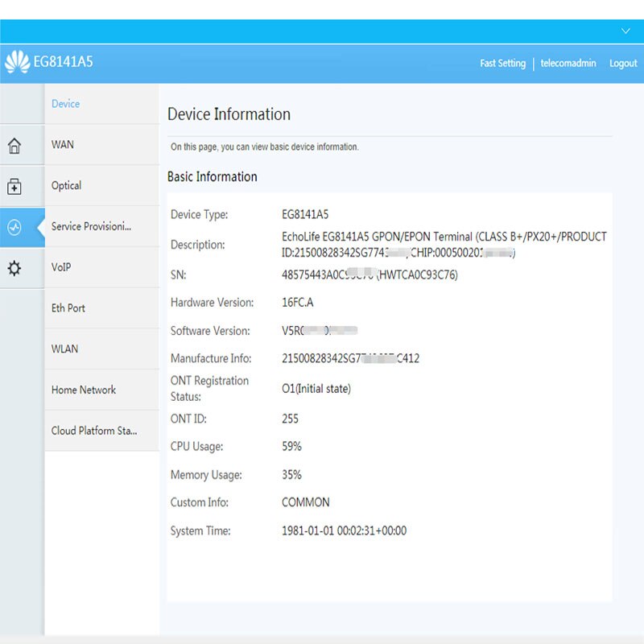Open the VoIP menu item
This screenshot has width=644, height=644.
pyautogui.click(x=102, y=267)
